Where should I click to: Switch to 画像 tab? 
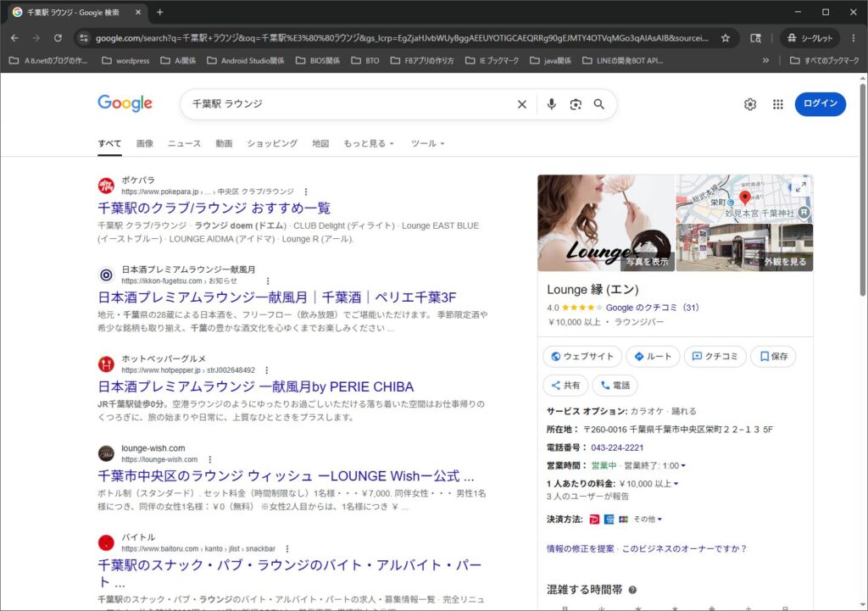pyautogui.click(x=145, y=143)
